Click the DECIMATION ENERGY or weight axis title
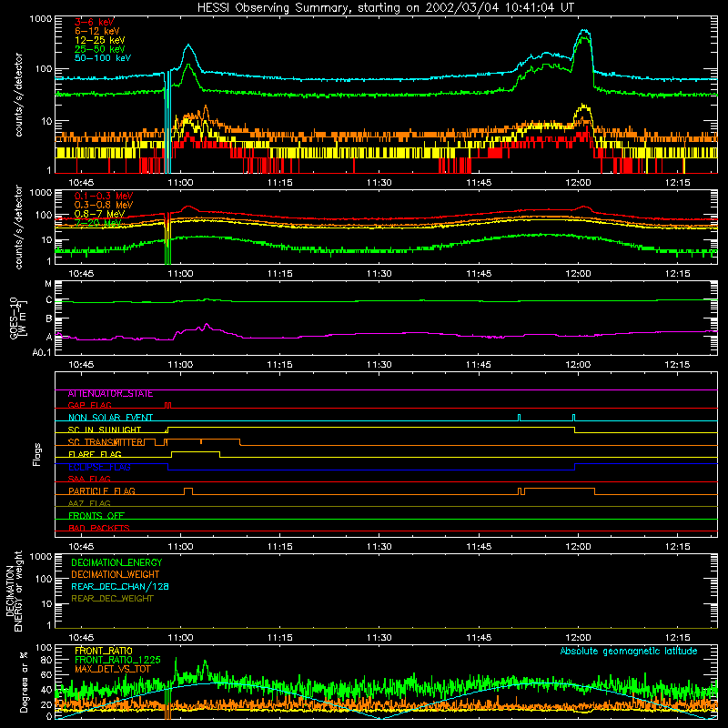This screenshot has width=728, height=728. (14, 591)
